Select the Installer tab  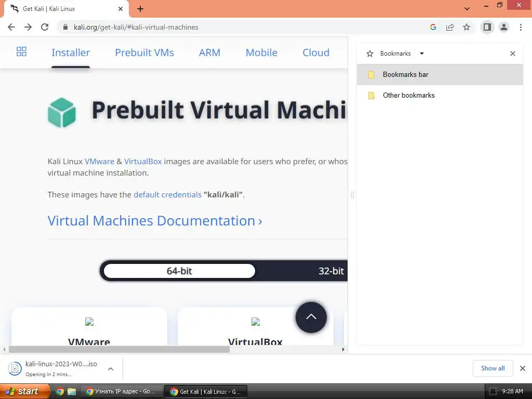(71, 52)
